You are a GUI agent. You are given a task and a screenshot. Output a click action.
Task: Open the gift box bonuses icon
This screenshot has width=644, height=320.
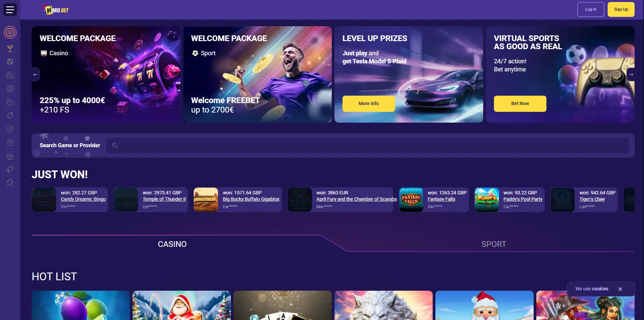(10, 142)
